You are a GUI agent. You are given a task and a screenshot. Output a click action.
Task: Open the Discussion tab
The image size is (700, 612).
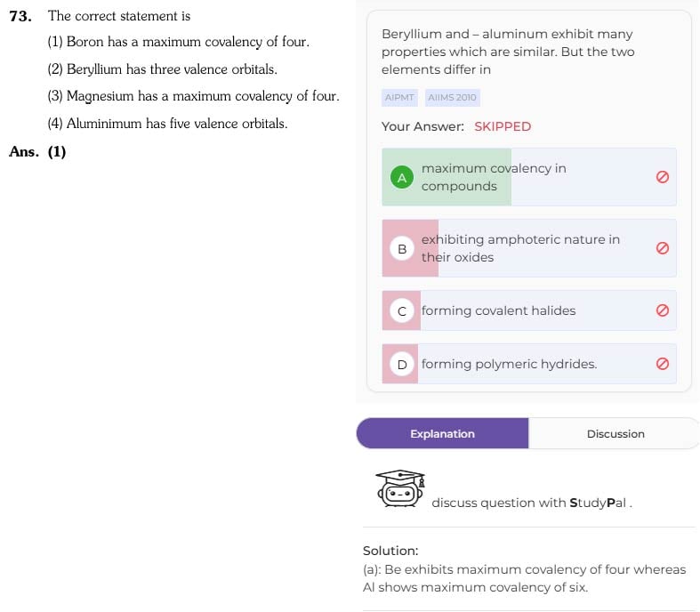(616, 433)
